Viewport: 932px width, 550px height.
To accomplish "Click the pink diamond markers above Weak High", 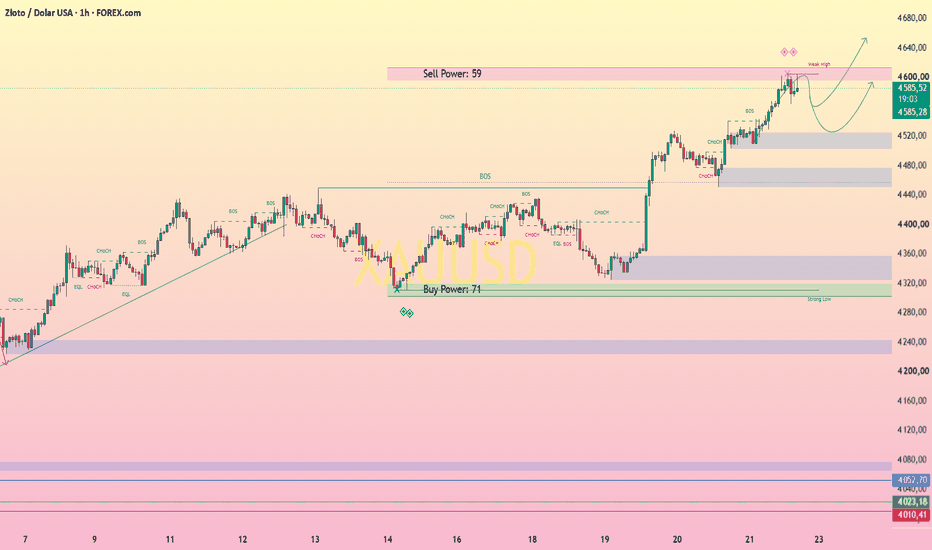I will pos(789,52).
